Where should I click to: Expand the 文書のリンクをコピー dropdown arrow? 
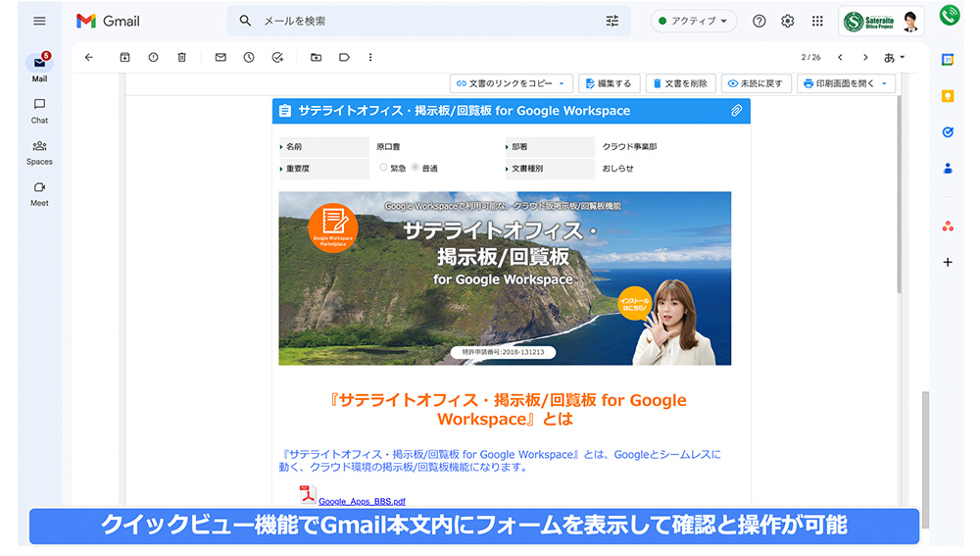tap(562, 83)
